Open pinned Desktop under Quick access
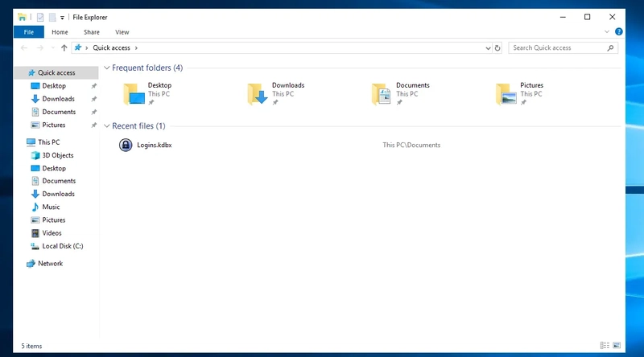The width and height of the screenshot is (644, 357). 54,86
